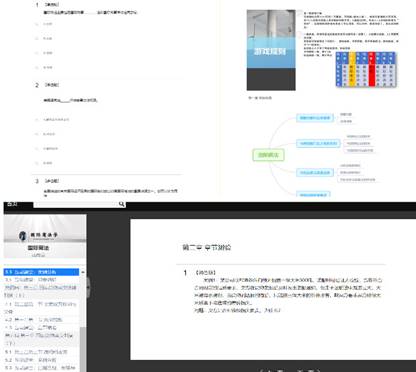Open chapter entry 5.3 in the sidebar list

click(x=41, y=368)
